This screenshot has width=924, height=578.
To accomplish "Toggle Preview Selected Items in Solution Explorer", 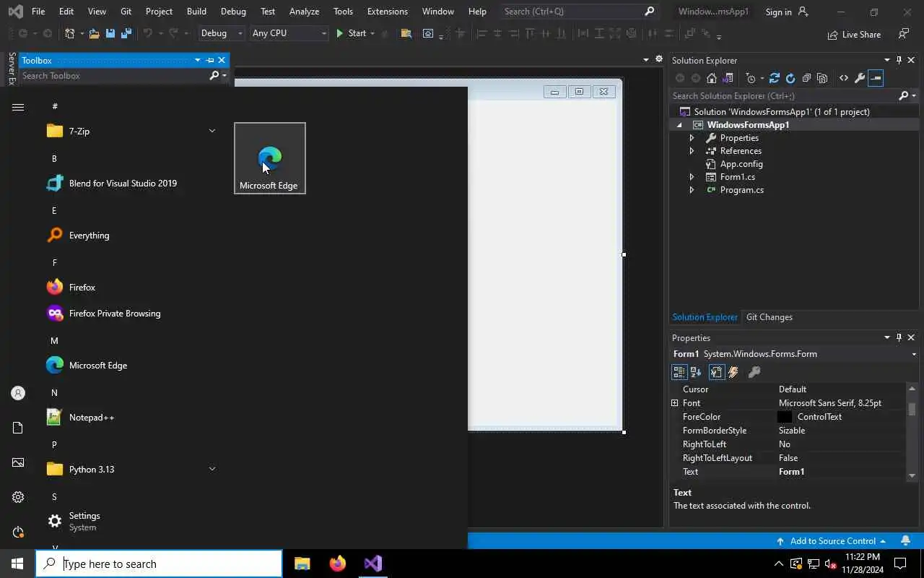I will tap(876, 78).
